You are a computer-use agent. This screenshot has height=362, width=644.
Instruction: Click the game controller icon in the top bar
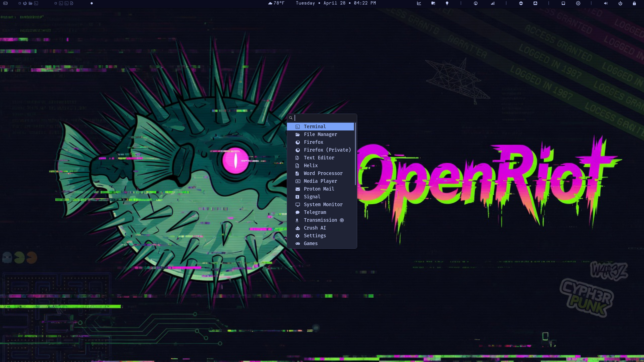[x=5, y=3]
